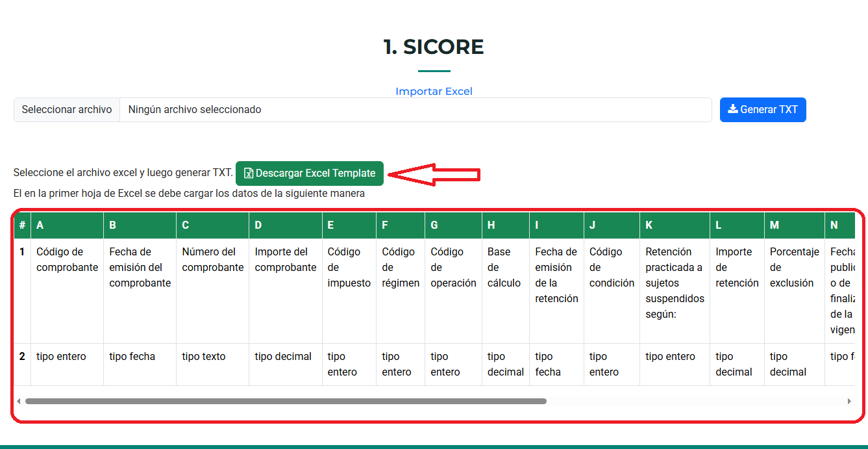Click the 'Código de operación' cell

453,291
